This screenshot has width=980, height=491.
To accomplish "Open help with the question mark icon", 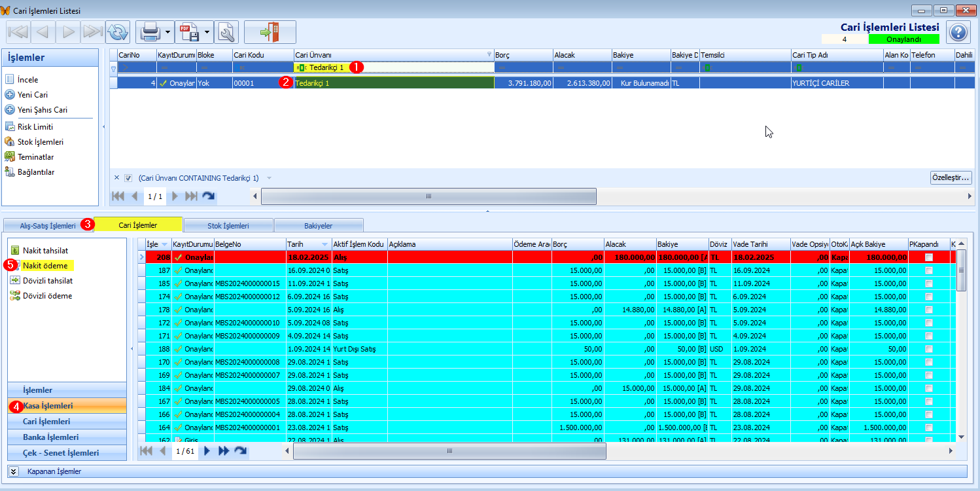I will pos(958,31).
